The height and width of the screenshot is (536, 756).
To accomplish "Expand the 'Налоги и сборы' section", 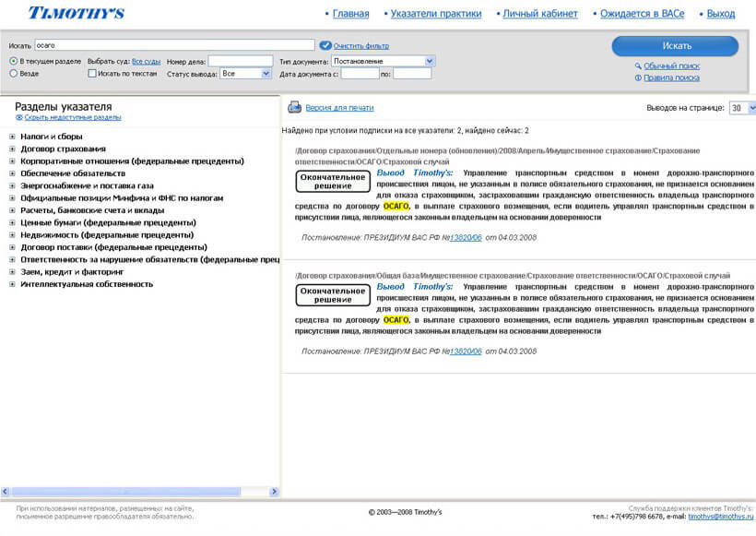I will tap(12, 137).
